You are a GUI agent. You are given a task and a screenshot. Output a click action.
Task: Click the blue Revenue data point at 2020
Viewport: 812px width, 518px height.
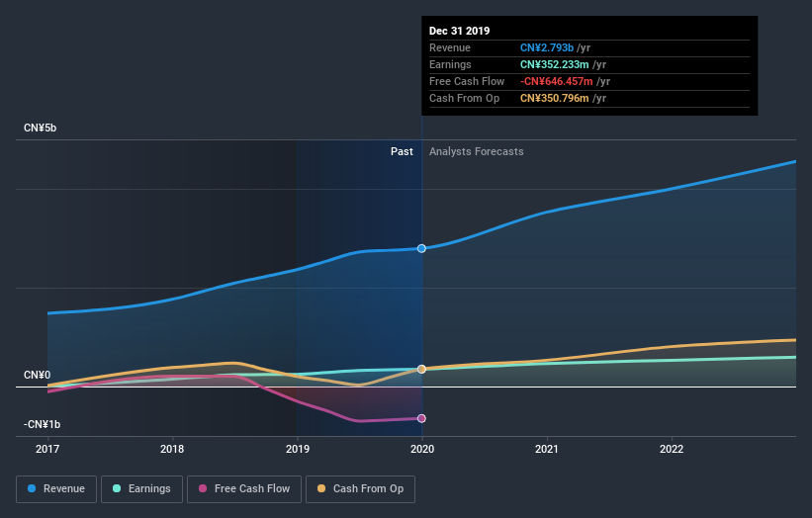tap(421, 248)
